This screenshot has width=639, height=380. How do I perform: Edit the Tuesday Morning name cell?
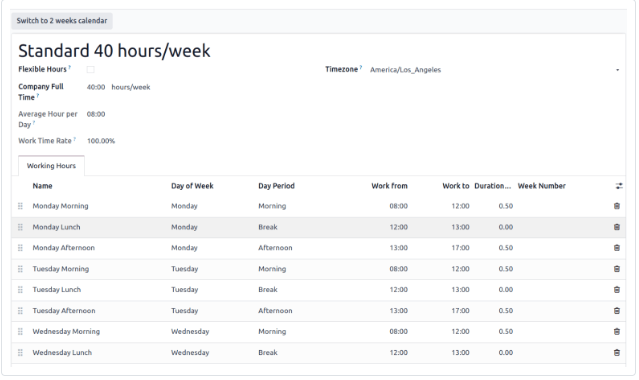coord(61,269)
